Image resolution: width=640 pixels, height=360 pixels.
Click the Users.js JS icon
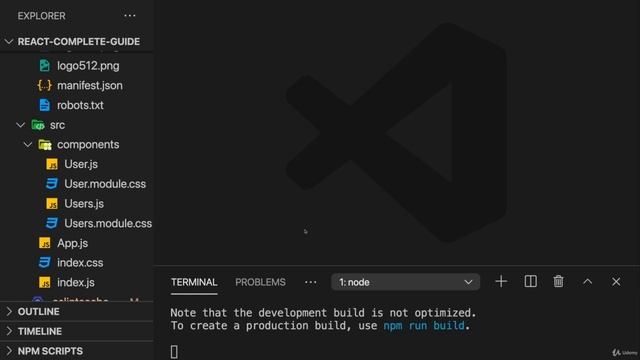(52, 204)
